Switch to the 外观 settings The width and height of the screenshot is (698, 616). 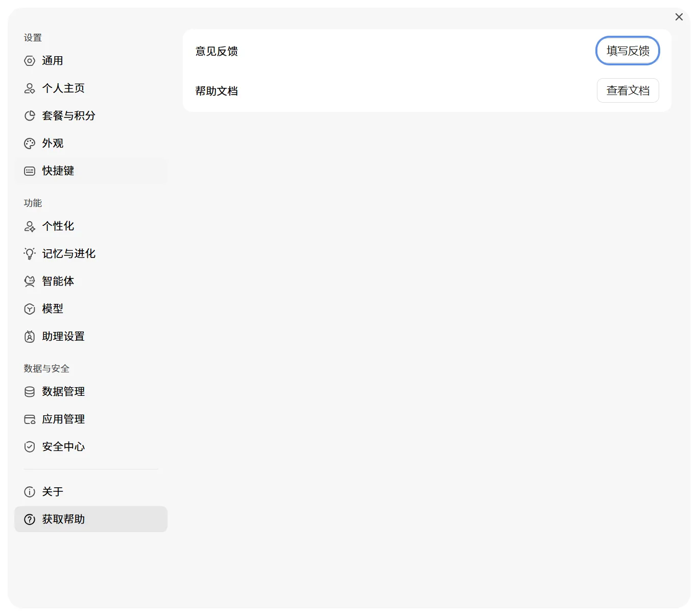[x=91, y=144]
